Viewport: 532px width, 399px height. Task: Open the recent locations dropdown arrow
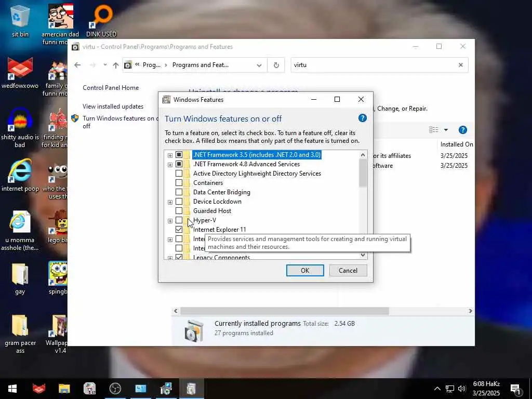(105, 64)
